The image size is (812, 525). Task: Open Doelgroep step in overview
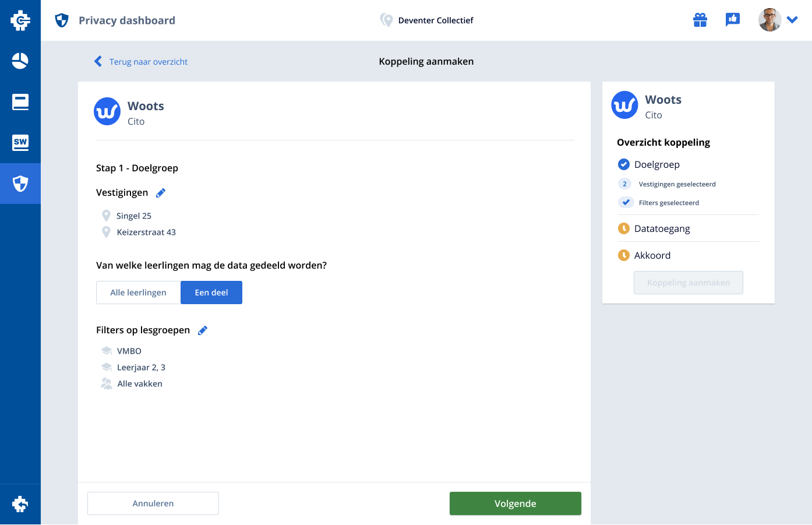[656, 164]
